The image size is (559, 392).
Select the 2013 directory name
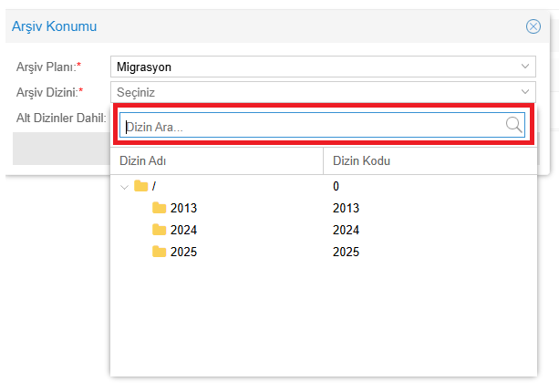point(183,208)
